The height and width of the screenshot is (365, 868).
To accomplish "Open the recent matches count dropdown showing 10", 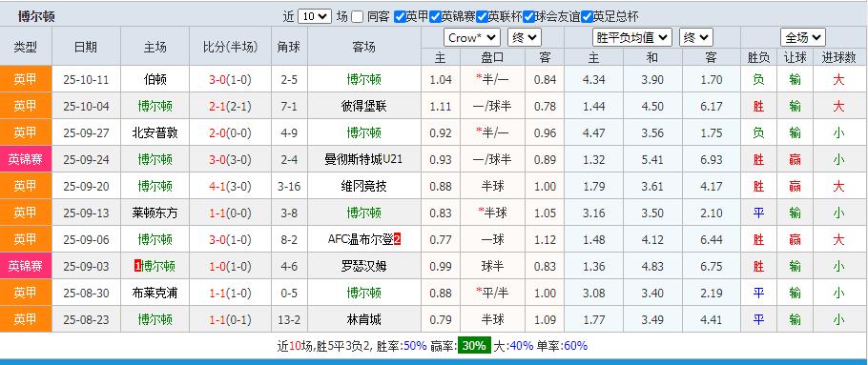I will point(315,16).
